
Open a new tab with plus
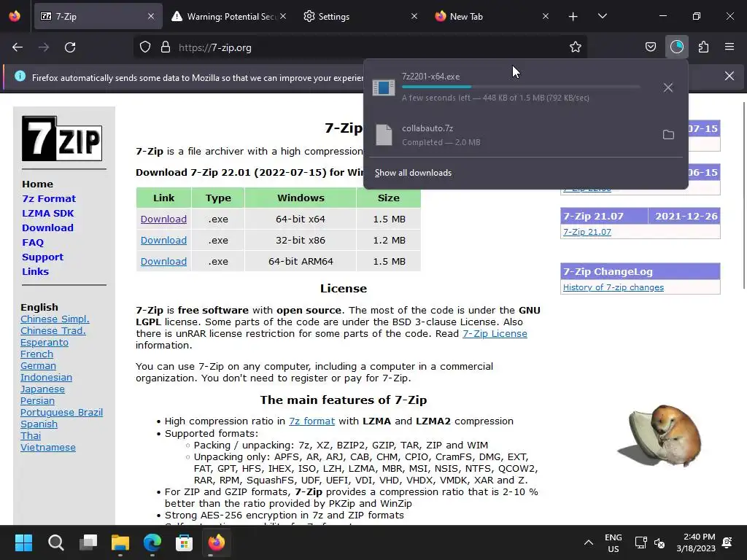(x=573, y=17)
